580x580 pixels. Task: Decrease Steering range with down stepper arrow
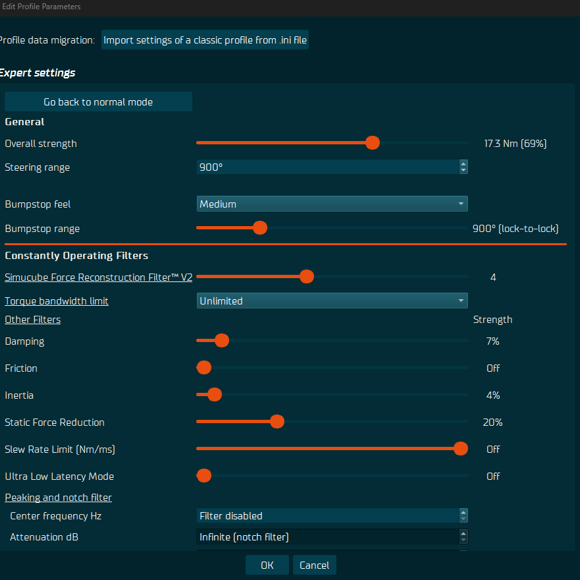click(463, 171)
